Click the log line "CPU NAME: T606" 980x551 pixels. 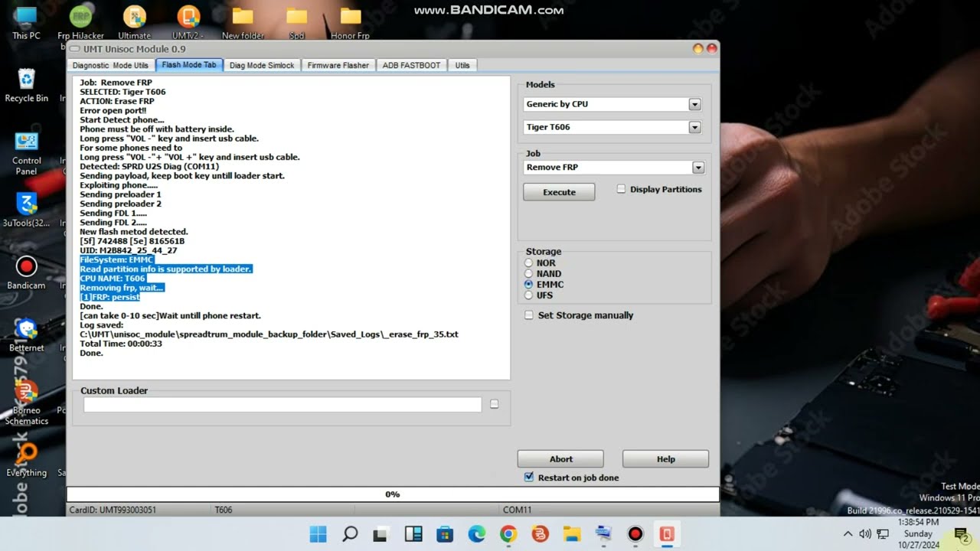coord(113,279)
